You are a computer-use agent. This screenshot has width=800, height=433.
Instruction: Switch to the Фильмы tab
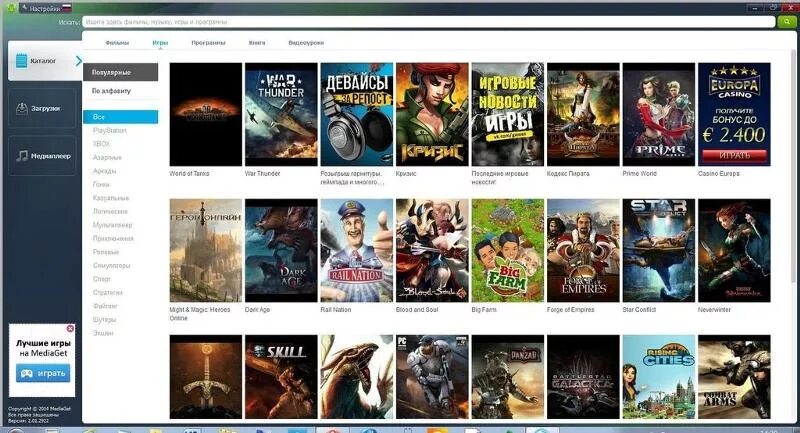pos(117,43)
